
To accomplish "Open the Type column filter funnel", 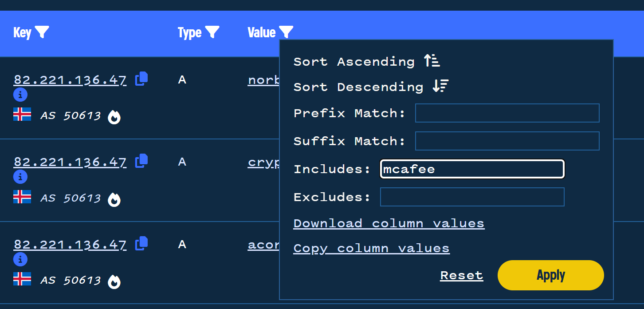I will coord(212,32).
